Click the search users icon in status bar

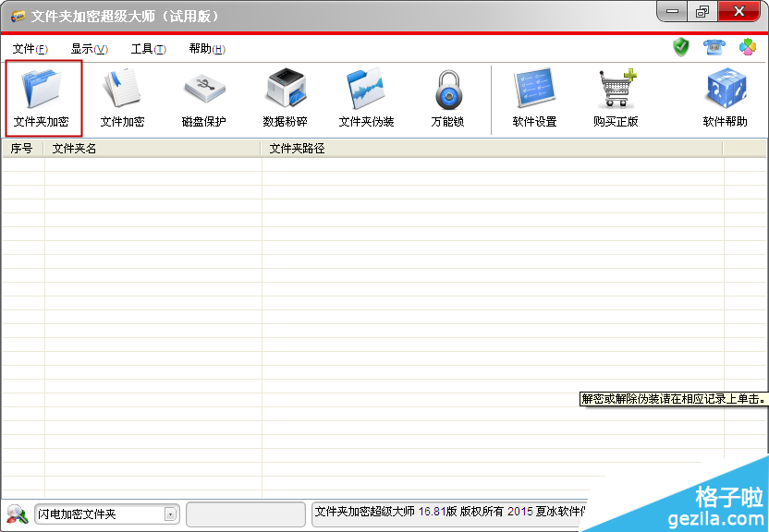coord(17,514)
